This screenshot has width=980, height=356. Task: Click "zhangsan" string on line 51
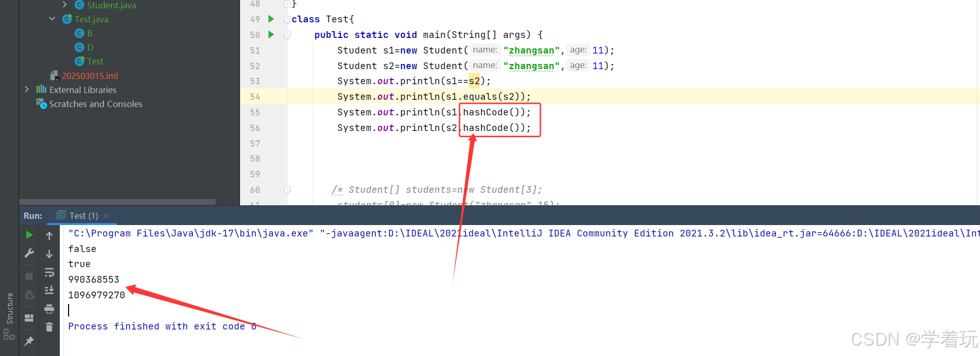(532, 50)
